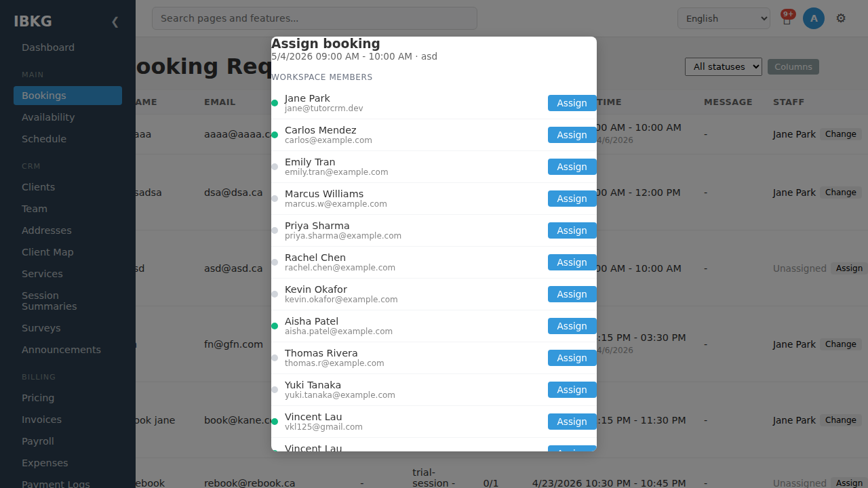Screen dimensions: 868x488
Task: Open the English language dropdown
Action: (724, 18)
